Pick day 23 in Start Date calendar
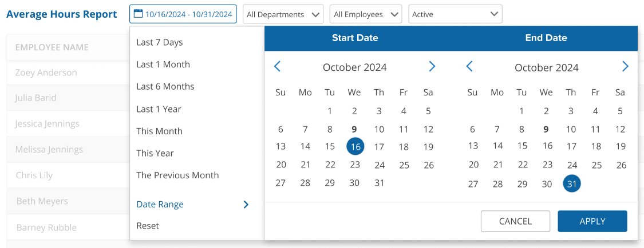 tap(355, 165)
